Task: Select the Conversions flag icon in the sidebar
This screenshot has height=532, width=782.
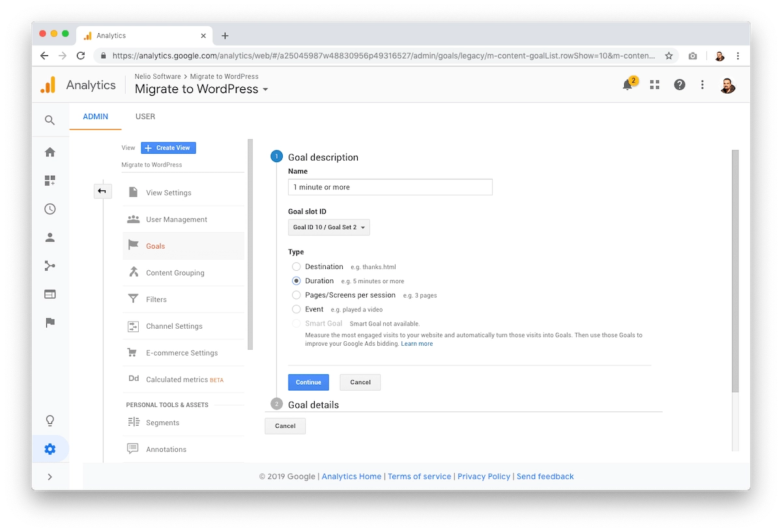Action: [50, 323]
